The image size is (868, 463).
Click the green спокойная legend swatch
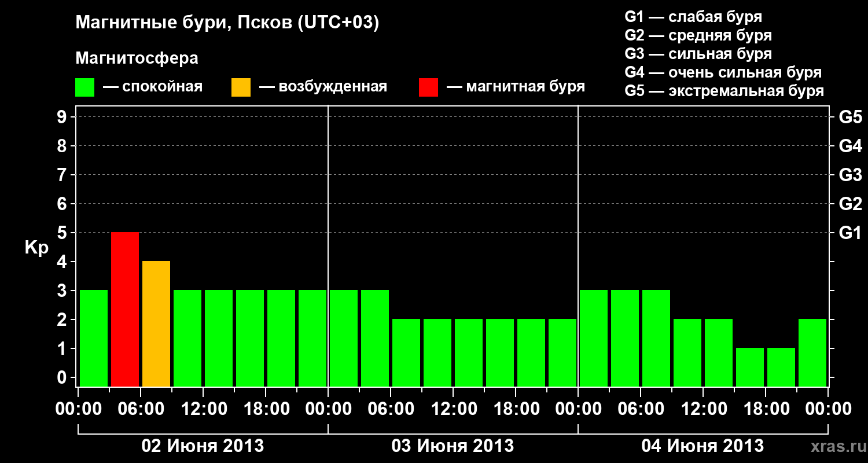tap(84, 87)
